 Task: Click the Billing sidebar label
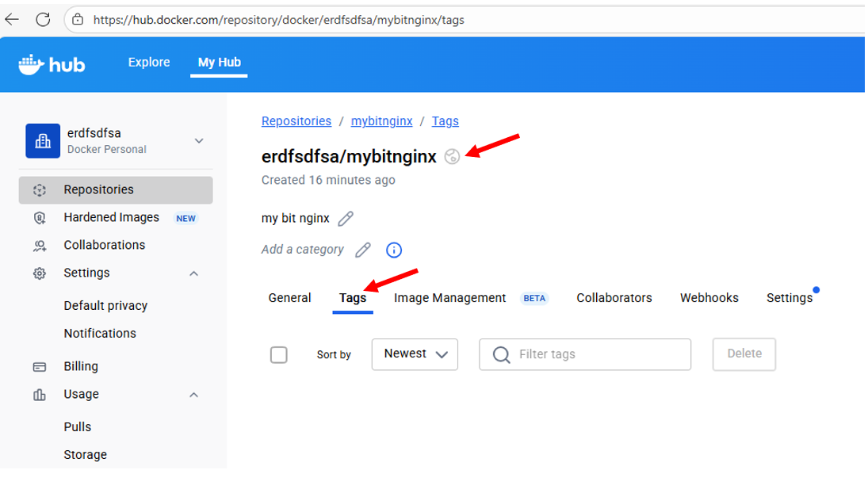coord(81,366)
